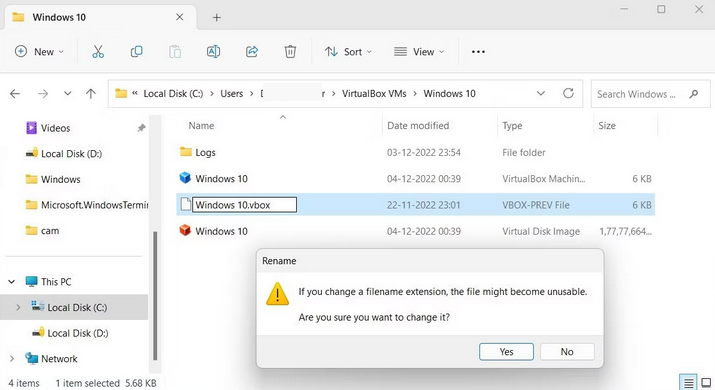This screenshot has width=715, height=390.
Task: Open the New dropdown menu
Action: [x=39, y=52]
